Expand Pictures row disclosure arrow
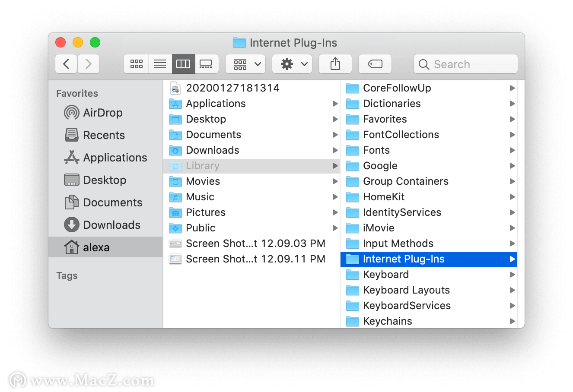The image size is (573, 392). (335, 212)
